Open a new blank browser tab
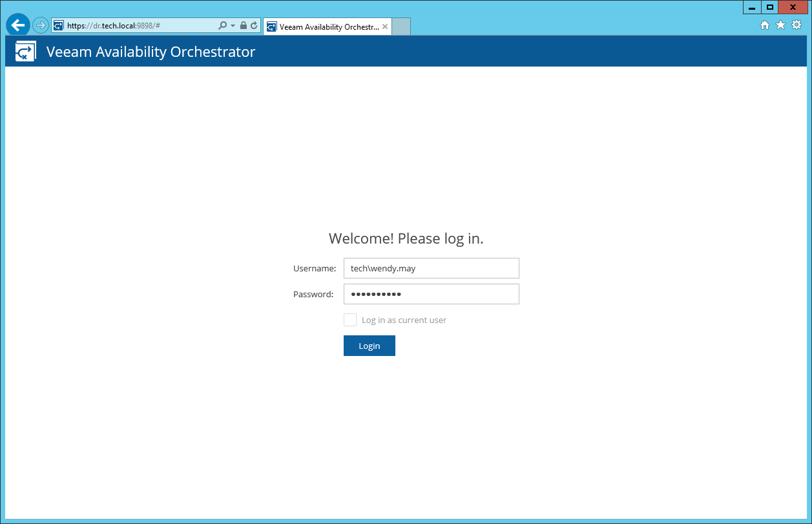This screenshot has width=812, height=524. (401, 26)
